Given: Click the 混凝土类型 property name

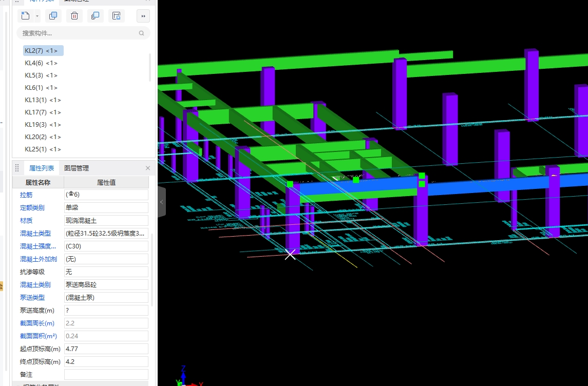Looking at the screenshot, I should pyautogui.click(x=35, y=234).
